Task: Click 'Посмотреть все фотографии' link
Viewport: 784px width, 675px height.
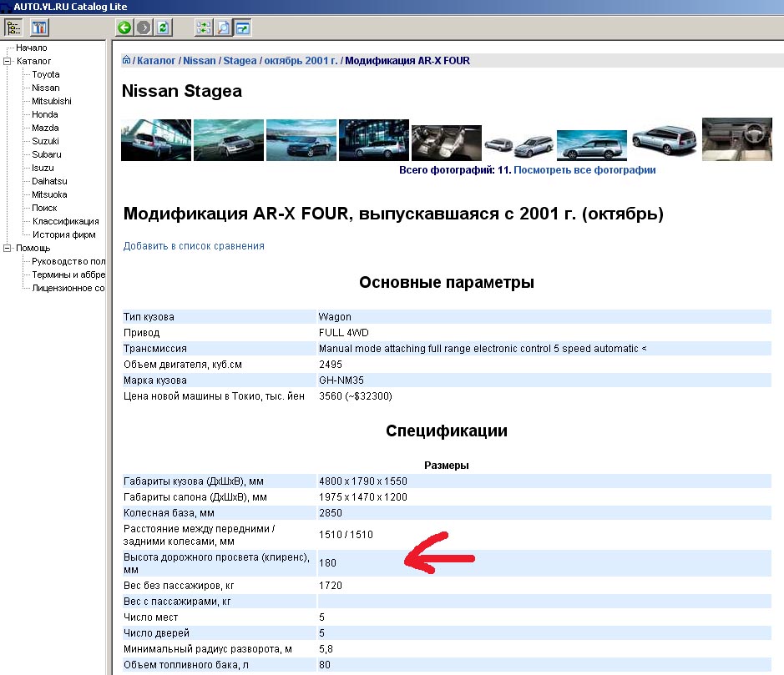Action: [584, 169]
